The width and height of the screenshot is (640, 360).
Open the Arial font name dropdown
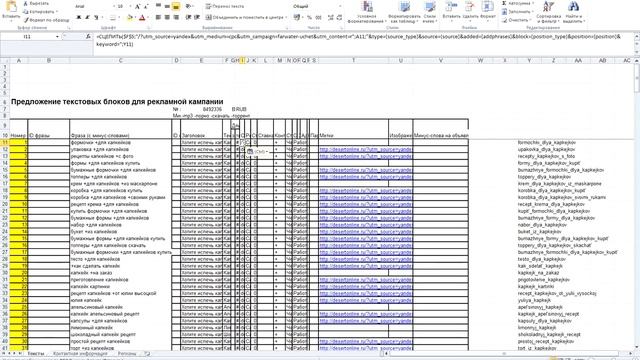[x=114, y=7]
